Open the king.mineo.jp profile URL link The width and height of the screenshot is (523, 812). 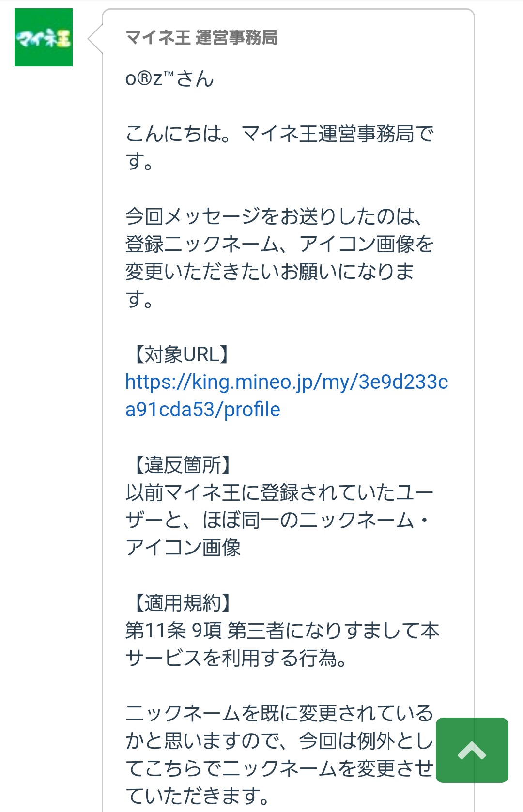click(286, 395)
